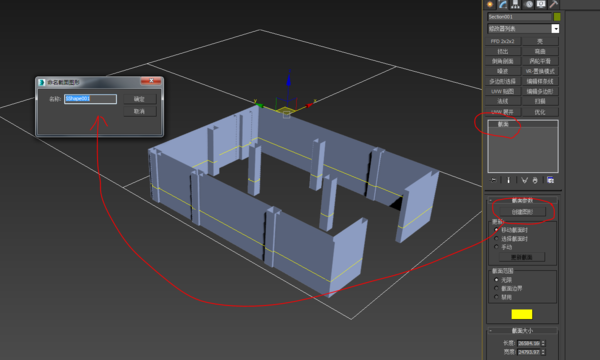Apply the FFD 2x2x2 modifier button
Image resolution: width=600 pixels, height=360 pixels.
503,41
